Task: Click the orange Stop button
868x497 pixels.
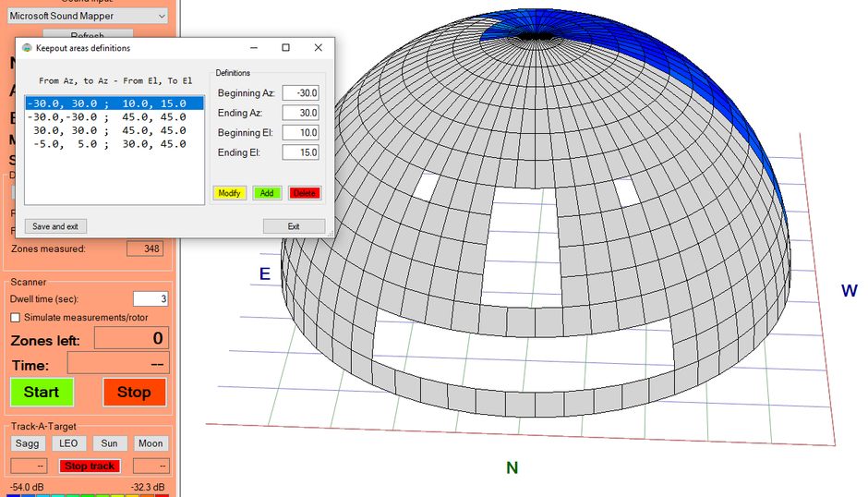Action: pyautogui.click(x=135, y=393)
